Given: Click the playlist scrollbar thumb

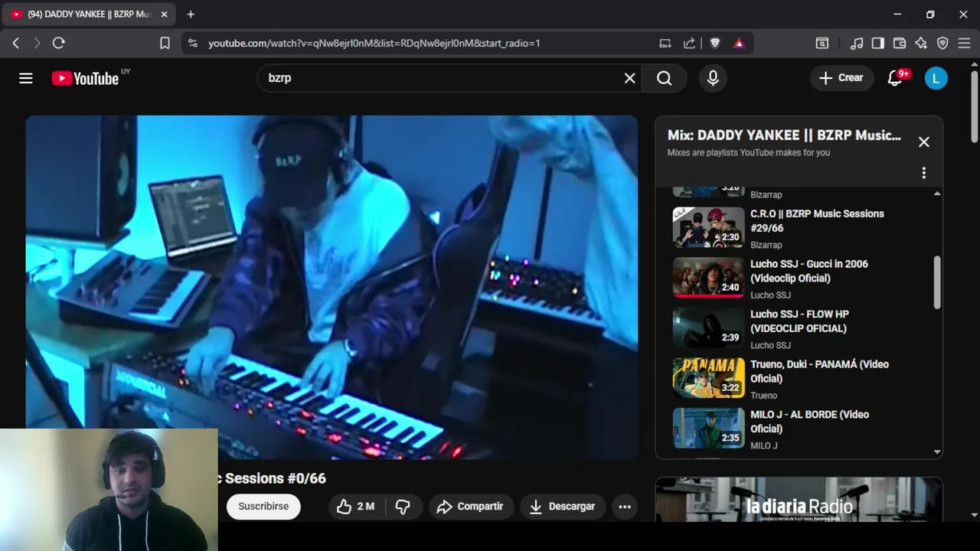Looking at the screenshot, I should coord(937,283).
